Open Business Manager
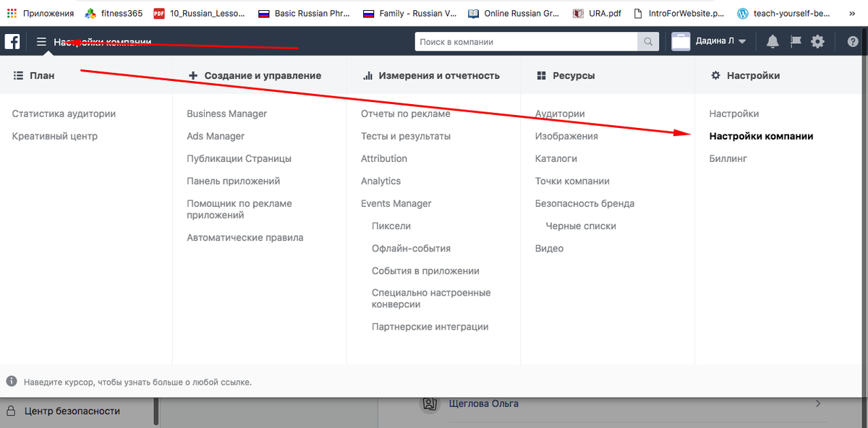 pyautogui.click(x=227, y=114)
